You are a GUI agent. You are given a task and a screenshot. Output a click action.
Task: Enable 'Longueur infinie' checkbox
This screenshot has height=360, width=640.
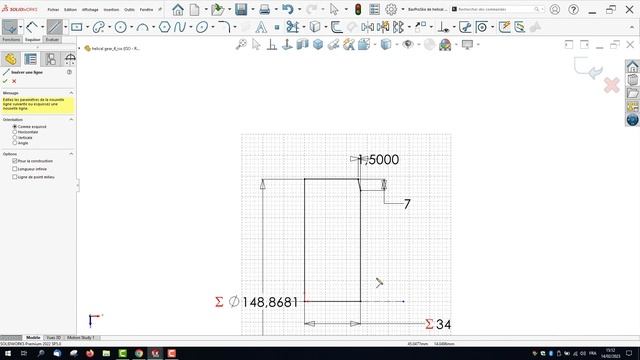click(15, 169)
